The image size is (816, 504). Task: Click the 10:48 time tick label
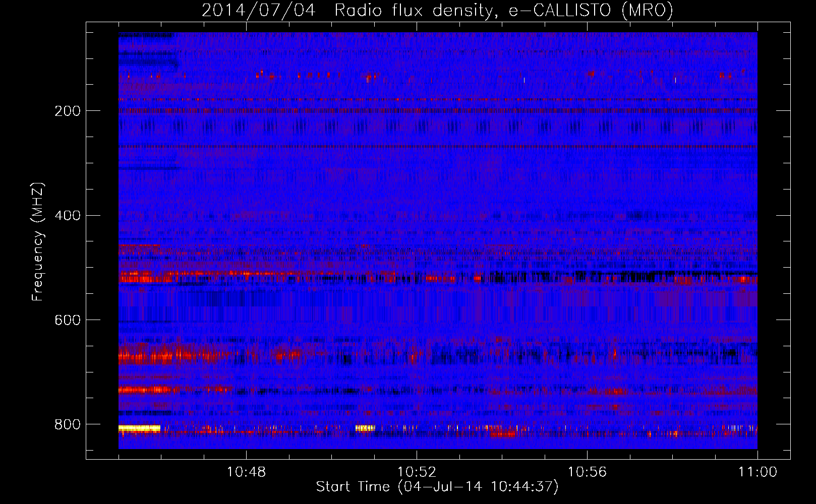click(x=246, y=472)
